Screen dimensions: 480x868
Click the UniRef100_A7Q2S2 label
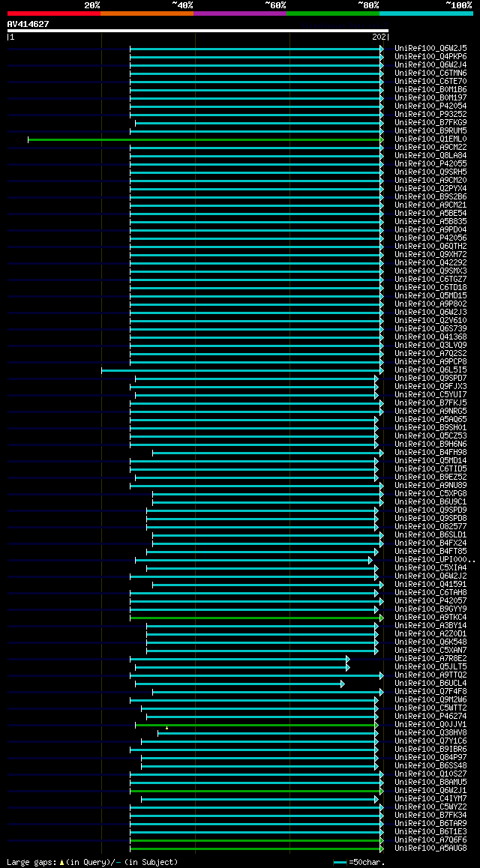click(430, 354)
